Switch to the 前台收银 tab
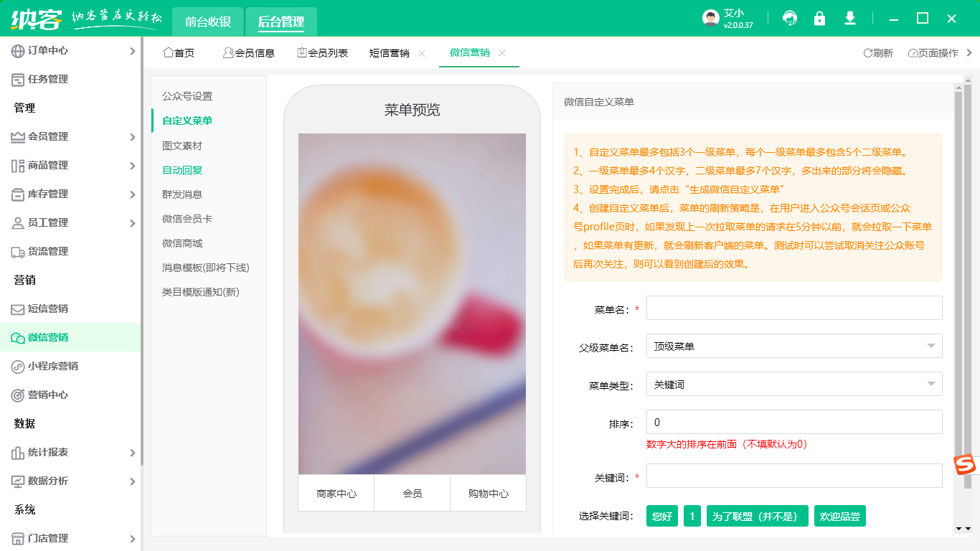Screen dimensions: 980x551 coord(208,22)
